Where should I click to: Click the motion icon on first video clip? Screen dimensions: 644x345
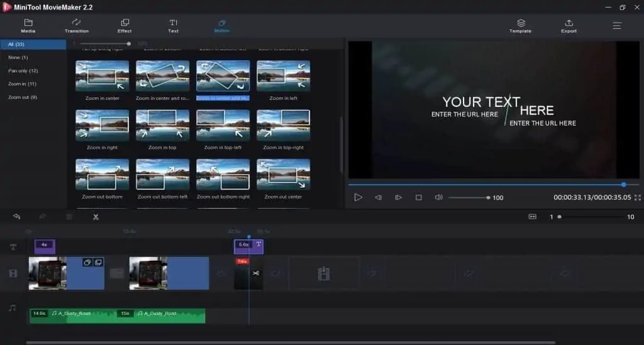tap(87, 263)
